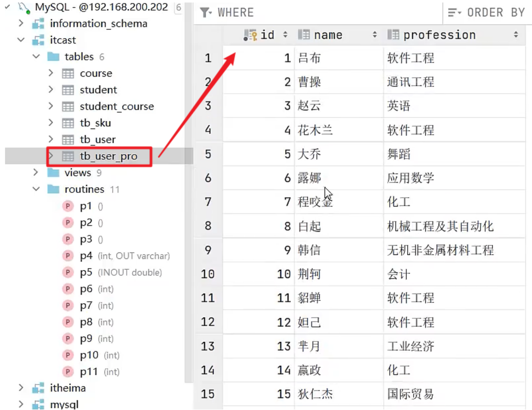Viewport: 532px width, 410px height.
Task: Collapse the tables folder
Action: click(36, 57)
